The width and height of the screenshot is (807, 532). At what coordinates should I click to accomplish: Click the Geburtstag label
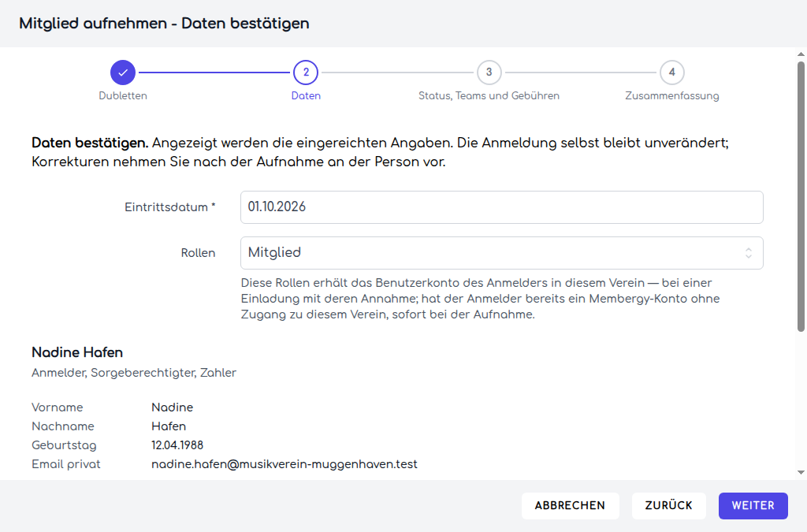(x=64, y=445)
